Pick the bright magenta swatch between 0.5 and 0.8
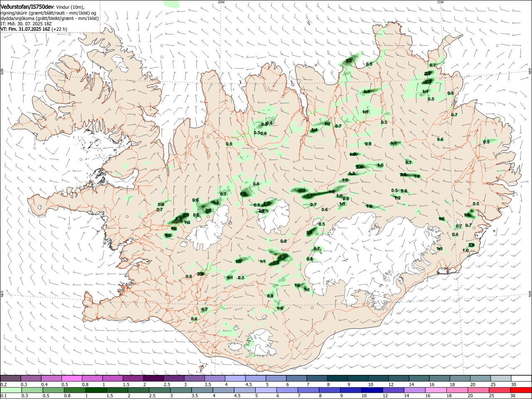 click(71, 379)
